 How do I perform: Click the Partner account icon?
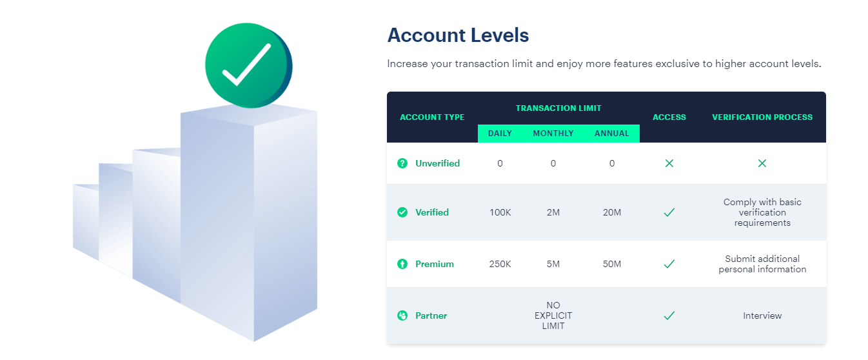click(402, 315)
